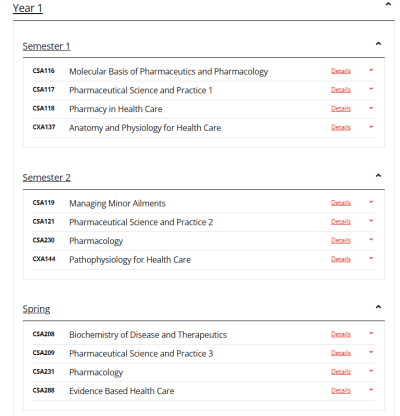The height and width of the screenshot is (416, 400).
Task: Collapse Semester 2 using its chevron
Action: pos(378,175)
